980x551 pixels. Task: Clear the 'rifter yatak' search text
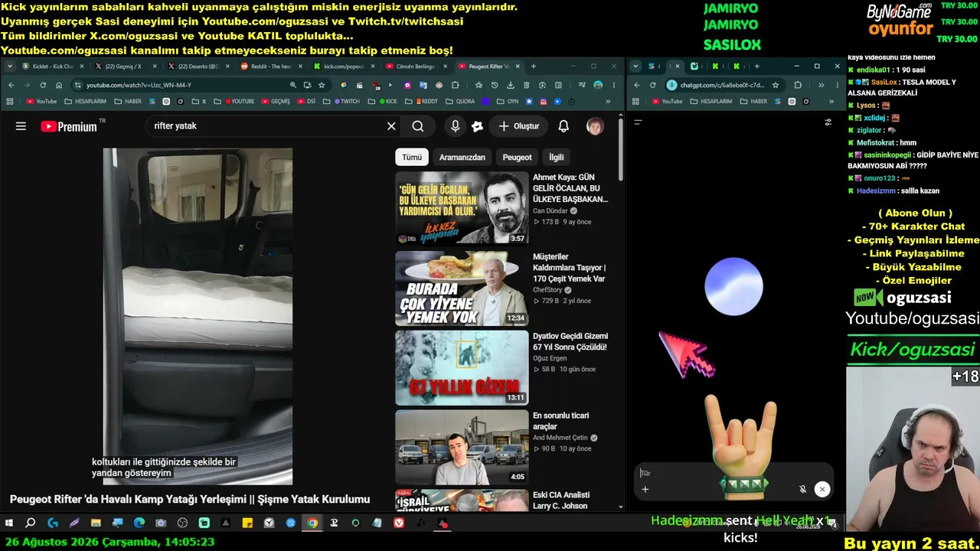click(x=391, y=126)
